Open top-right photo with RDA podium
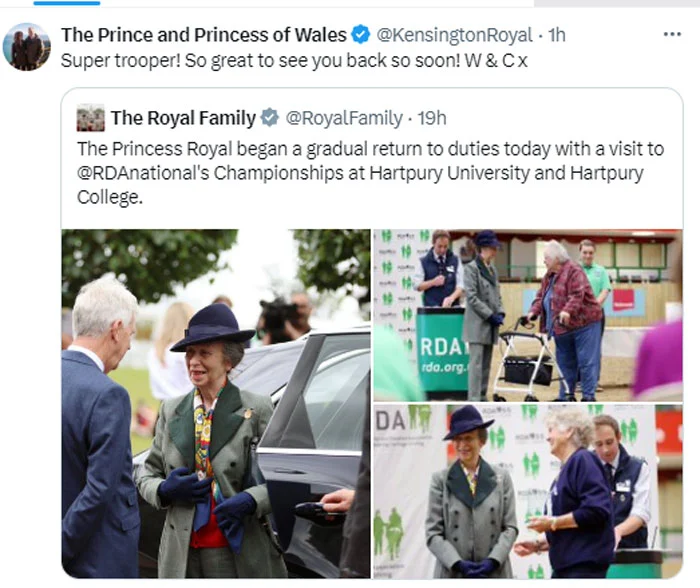 (x=527, y=314)
